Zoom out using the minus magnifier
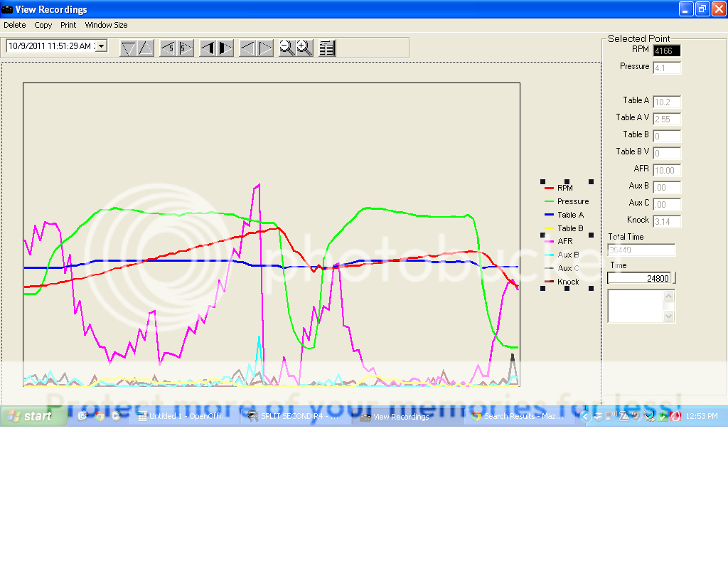728x569 pixels. coord(287,48)
